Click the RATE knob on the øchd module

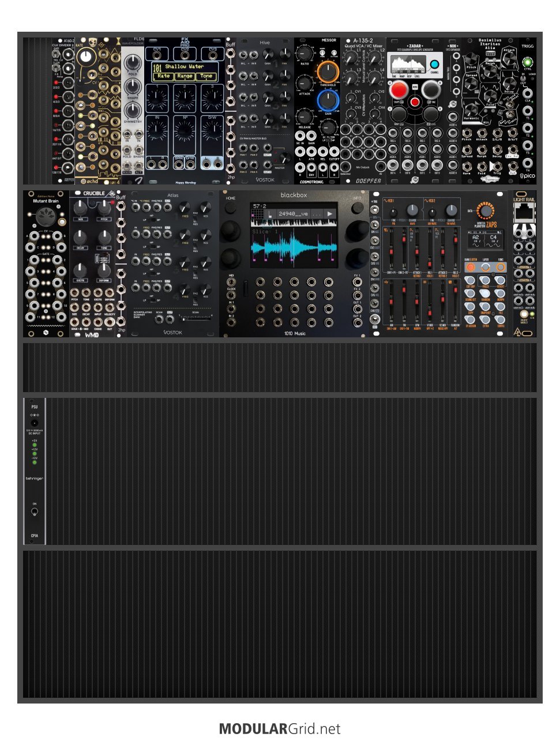coord(87,56)
